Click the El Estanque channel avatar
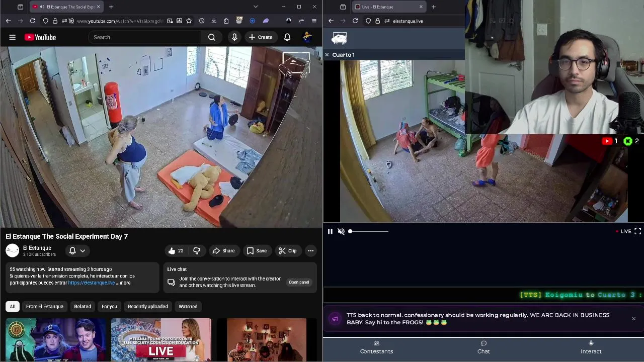The height and width of the screenshot is (362, 644). click(13, 250)
